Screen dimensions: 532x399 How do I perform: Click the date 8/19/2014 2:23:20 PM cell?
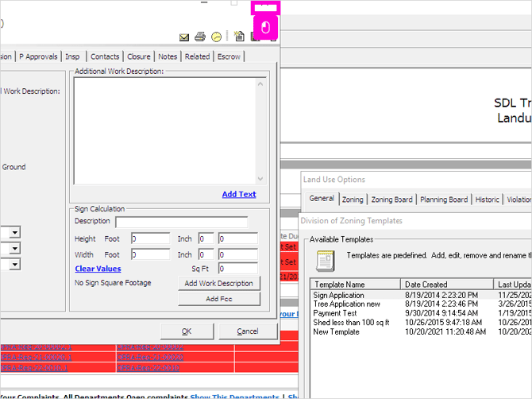click(441, 295)
